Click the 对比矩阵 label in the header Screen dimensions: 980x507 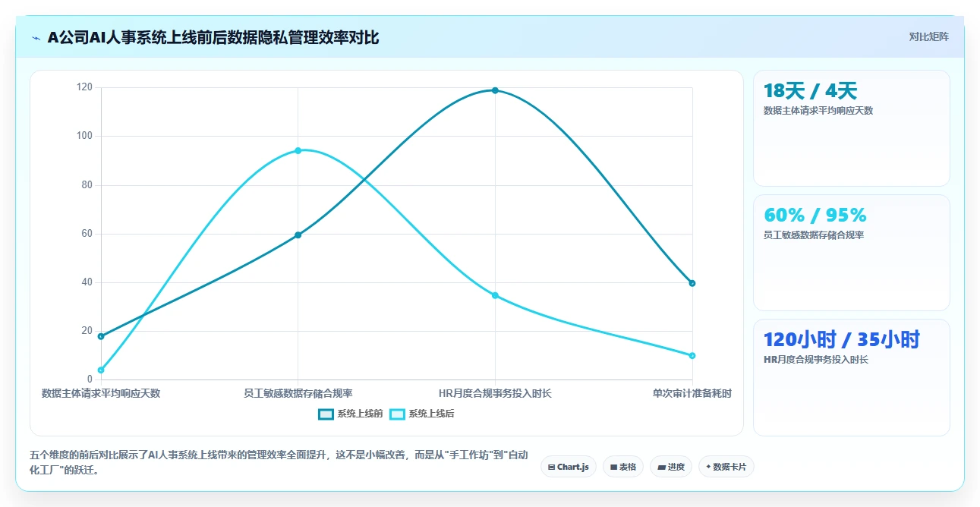coord(928,36)
